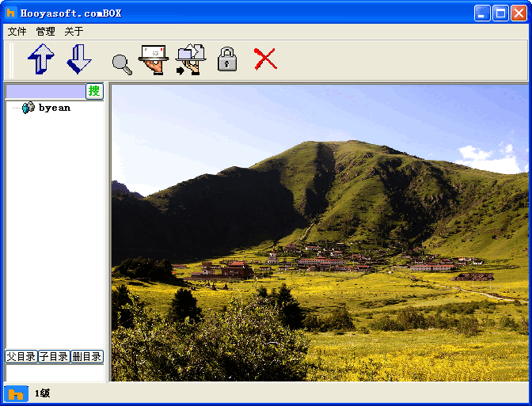Click the text field below directory buttons
Image resolution: width=532 pixels, height=406 pixels.
[x=55, y=373]
